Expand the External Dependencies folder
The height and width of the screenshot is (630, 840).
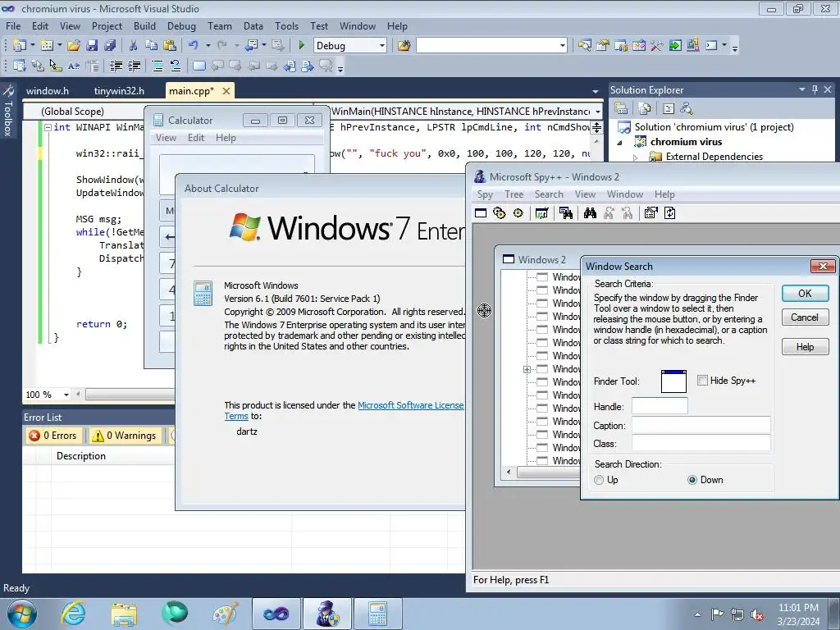pos(636,157)
